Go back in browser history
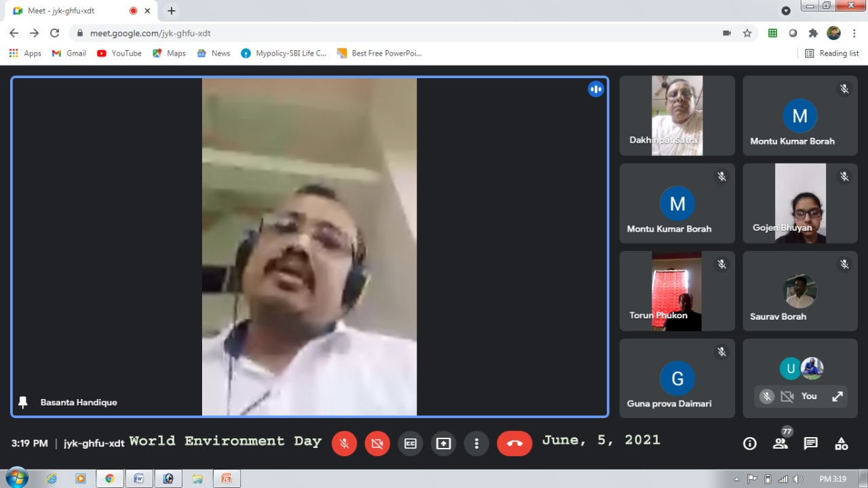 point(14,33)
